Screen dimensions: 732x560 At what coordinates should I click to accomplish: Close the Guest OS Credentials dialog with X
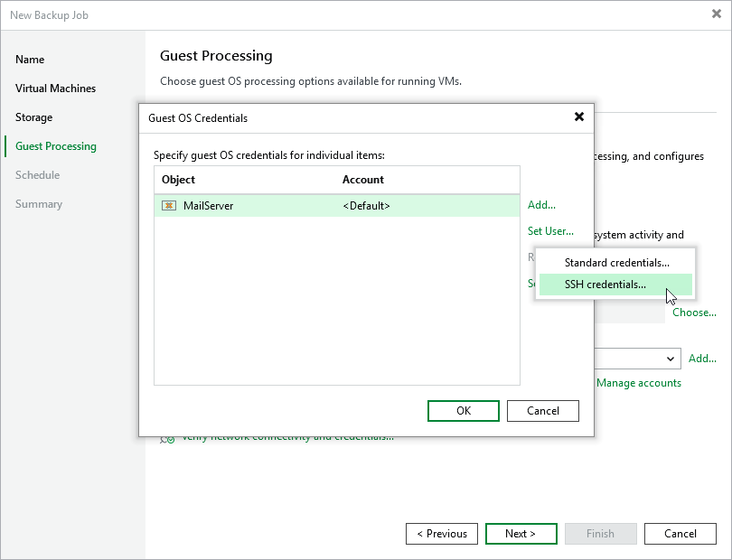click(578, 117)
